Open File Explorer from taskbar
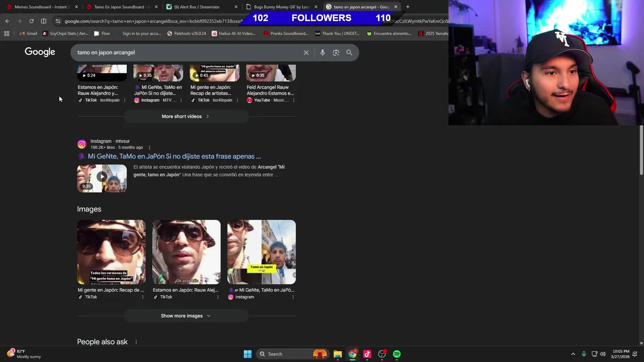 338,354
